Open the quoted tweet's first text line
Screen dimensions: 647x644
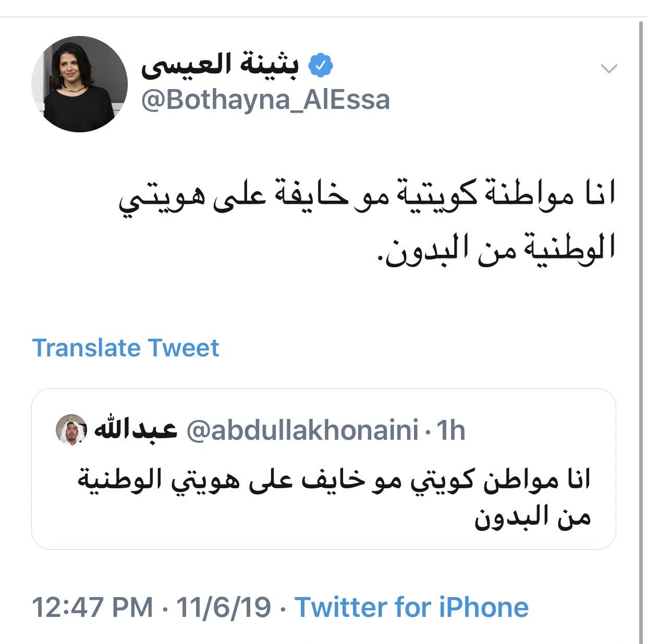(x=334, y=480)
